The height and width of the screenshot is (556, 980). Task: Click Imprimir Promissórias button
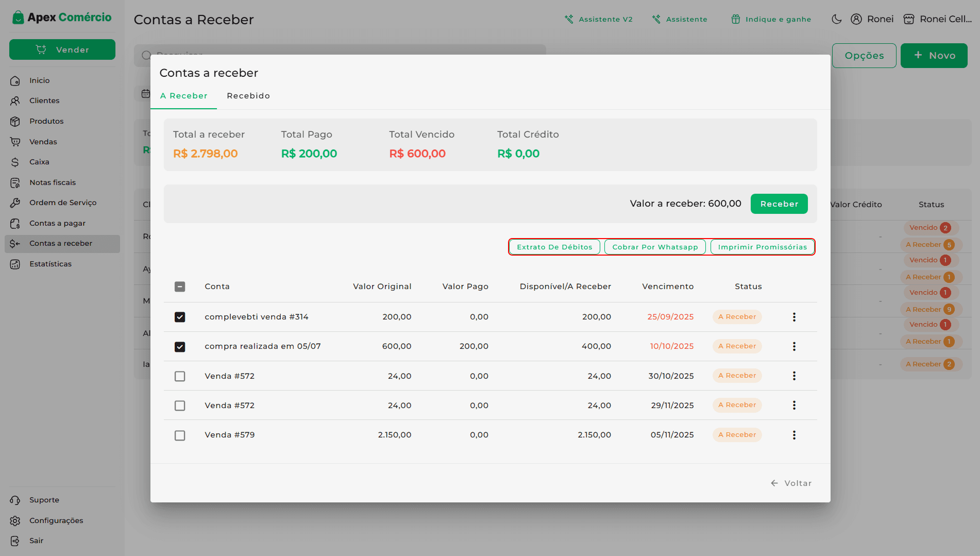[763, 247]
